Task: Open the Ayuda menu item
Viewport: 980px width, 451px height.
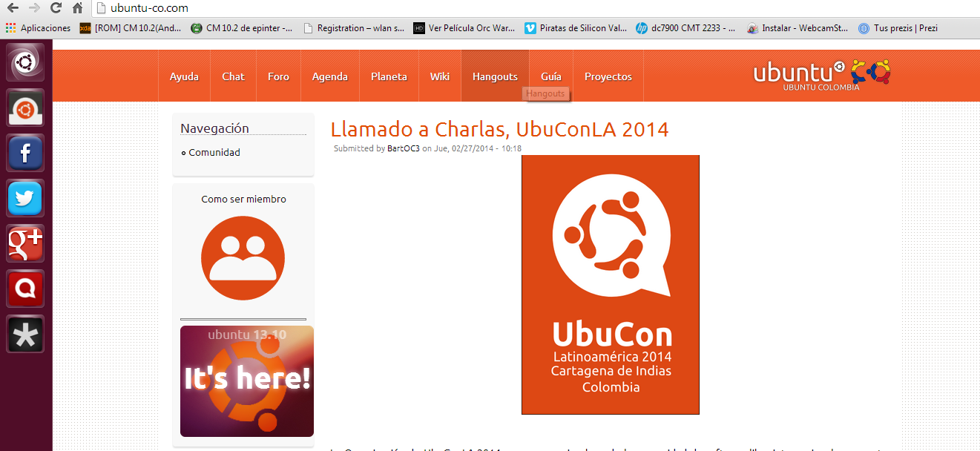Action: (x=184, y=76)
